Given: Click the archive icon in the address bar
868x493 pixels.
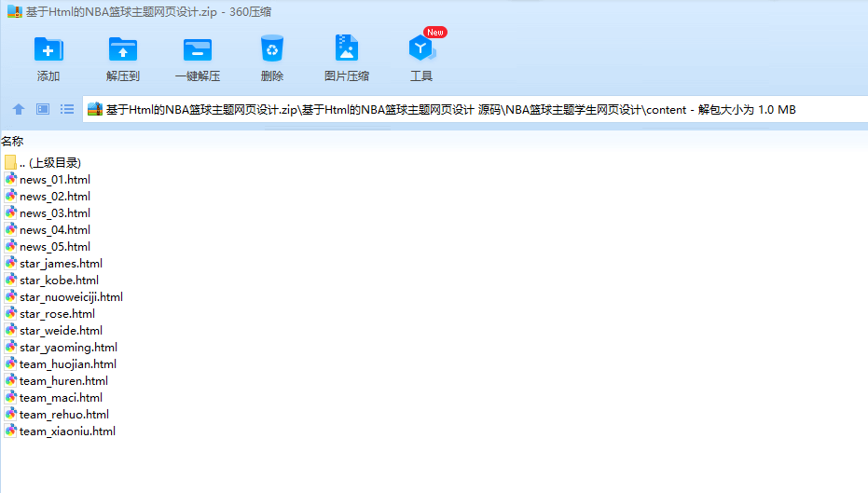Looking at the screenshot, I should coord(95,109).
